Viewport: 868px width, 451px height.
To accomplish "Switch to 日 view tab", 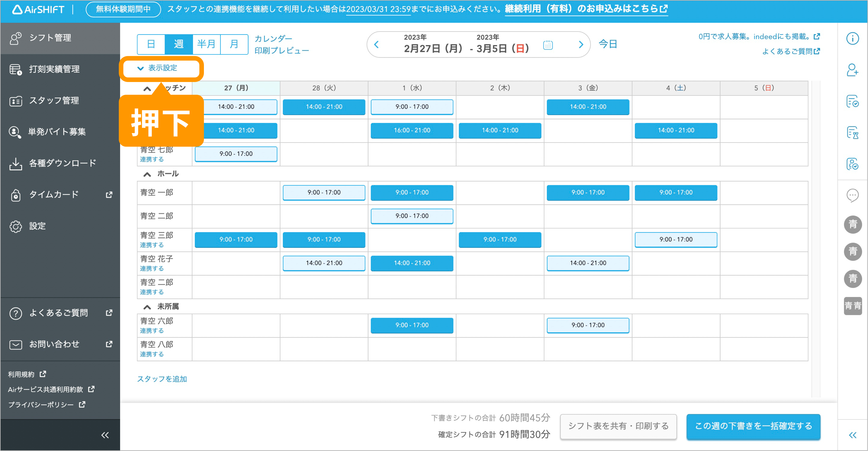I will point(151,44).
